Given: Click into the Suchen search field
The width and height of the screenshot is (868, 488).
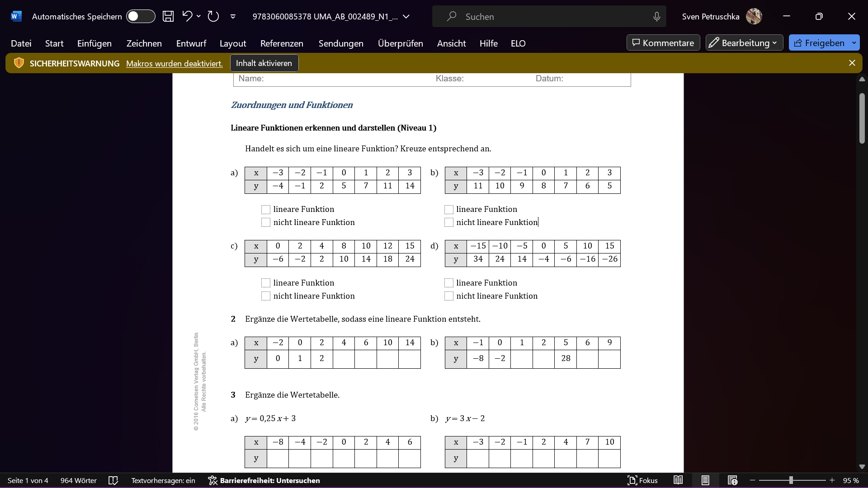Looking at the screenshot, I should pos(549,17).
